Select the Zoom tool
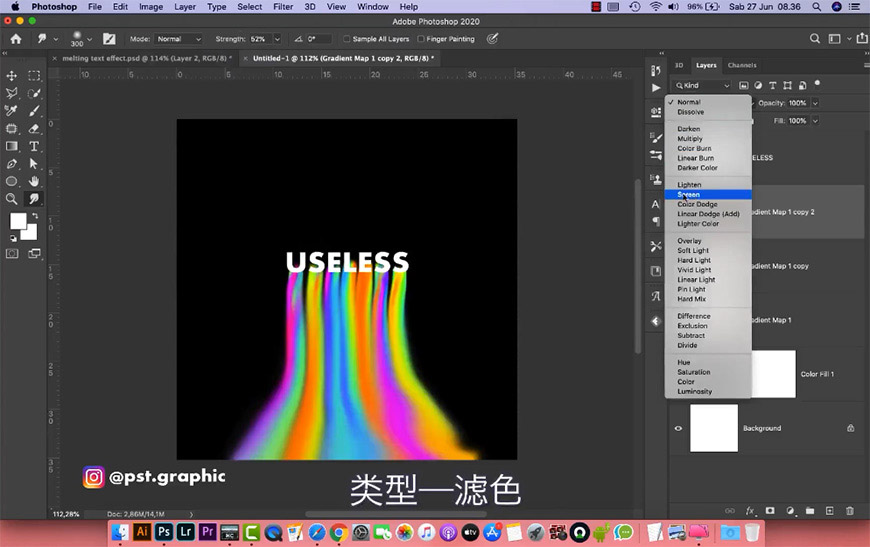Image resolution: width=870 pixels, height=547 pixels. [x=11, y=199]
